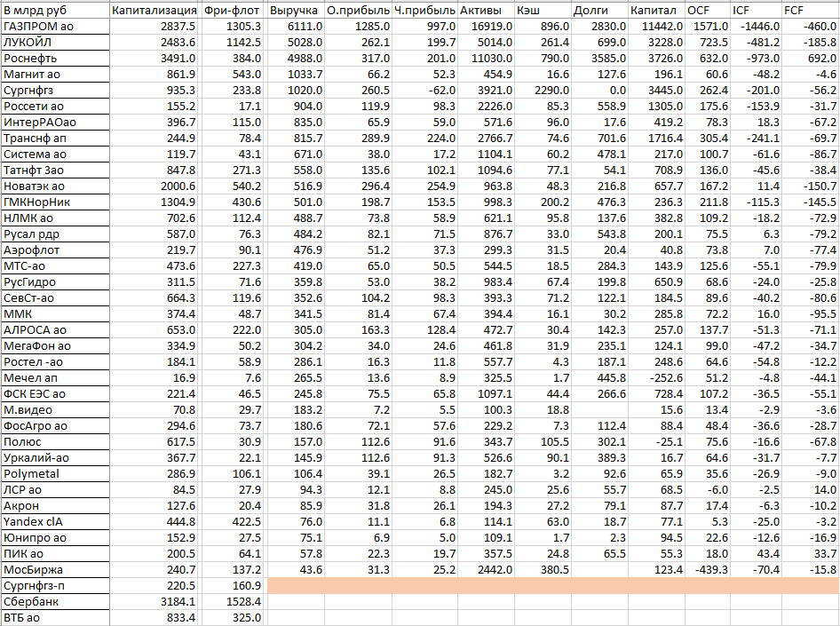Select the 'Русал рдр' row label
Screen dimensions: 840x626
[55, 234]
